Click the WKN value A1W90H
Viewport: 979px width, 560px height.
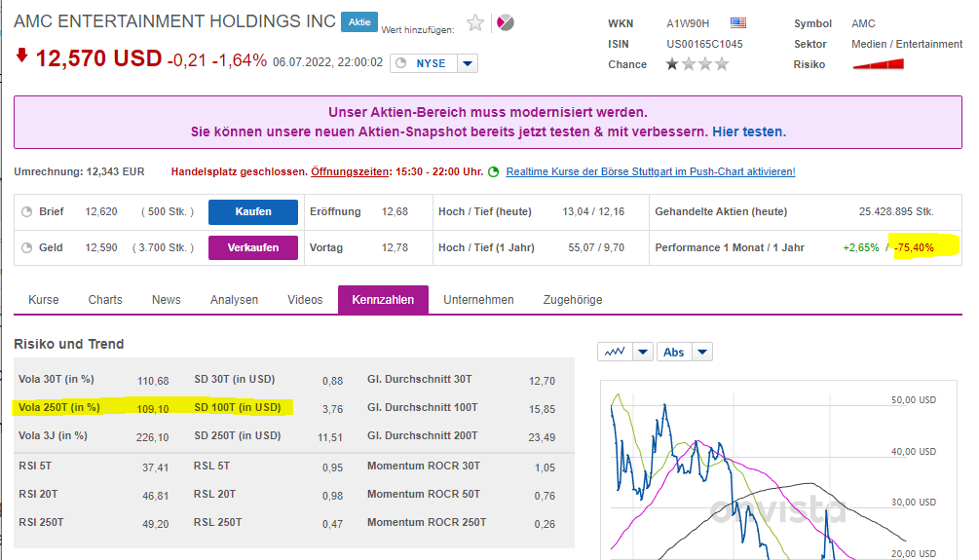click(x=688, y=23)
